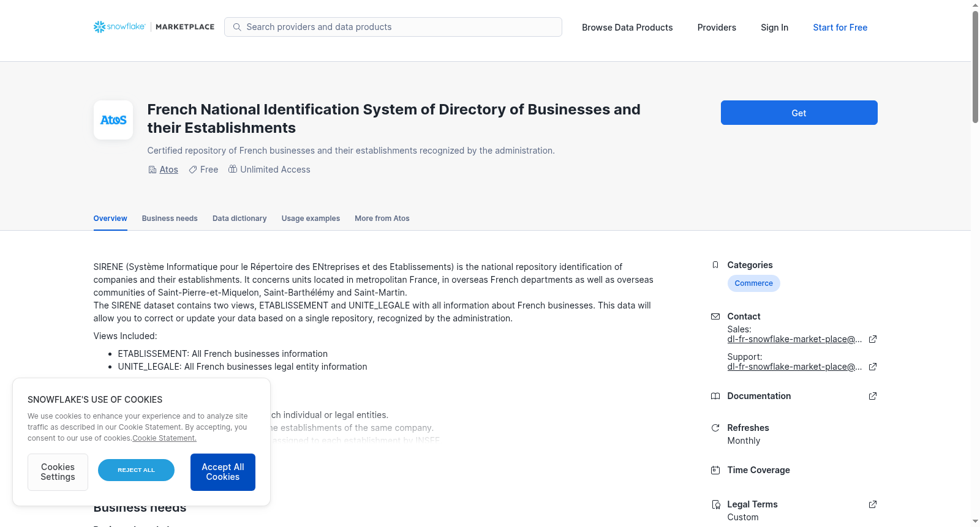Click the 'Unlimited Access' label
The image size is (980, 527).
pyautogui.click(x=275, y=170)
